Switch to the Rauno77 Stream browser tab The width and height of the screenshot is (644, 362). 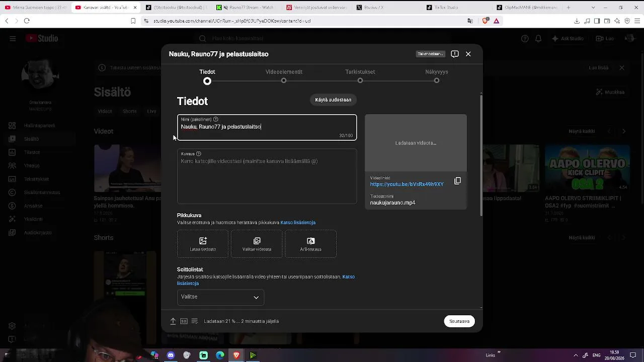(x=247, y=8)
